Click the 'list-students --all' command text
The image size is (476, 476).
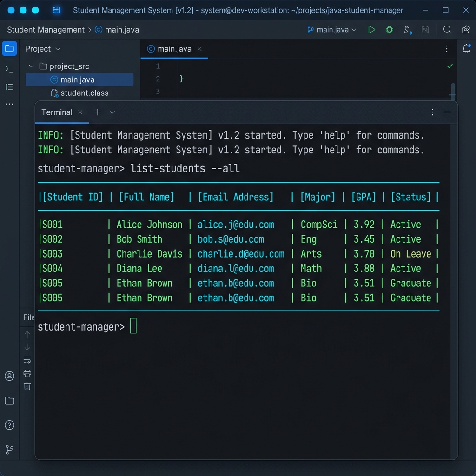pyautogui.click(x=185, y=168)
